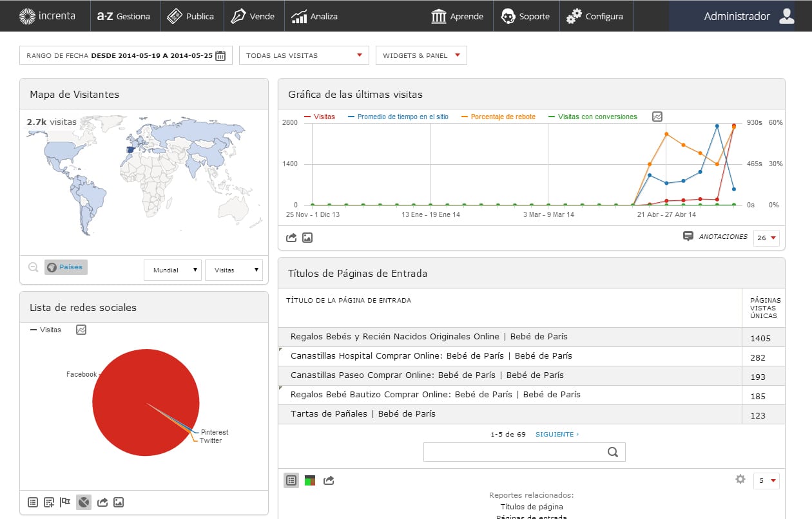This screenshot has width=812, height=519.
Task: Click export share icon in social networks widget
Action: pos(102,502)
